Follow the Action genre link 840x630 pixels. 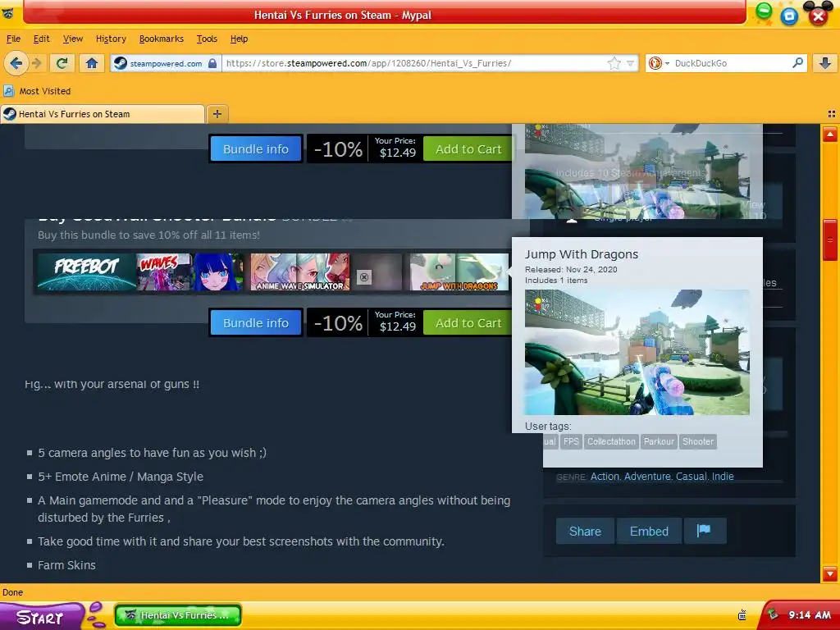(605, 477)
